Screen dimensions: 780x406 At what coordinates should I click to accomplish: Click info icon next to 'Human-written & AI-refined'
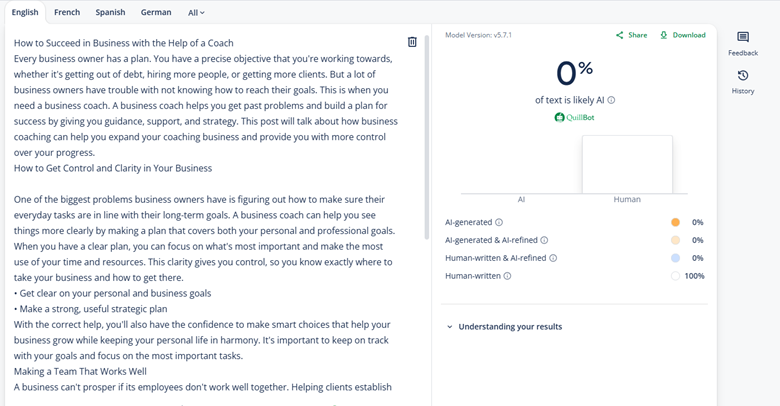pos(553,258)
